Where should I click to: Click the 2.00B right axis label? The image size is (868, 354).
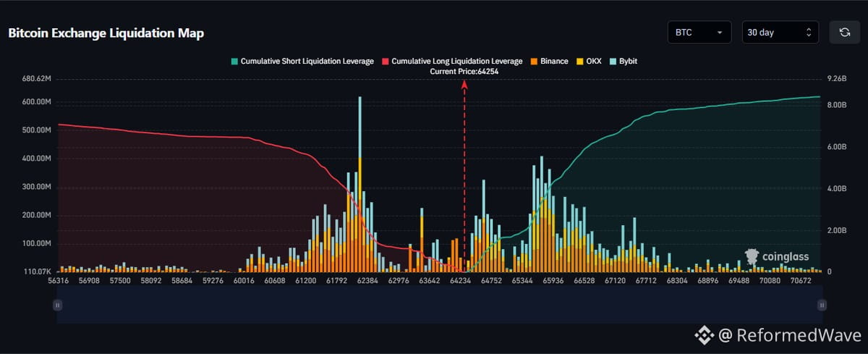pyautogui.click(x=836, y=231)
